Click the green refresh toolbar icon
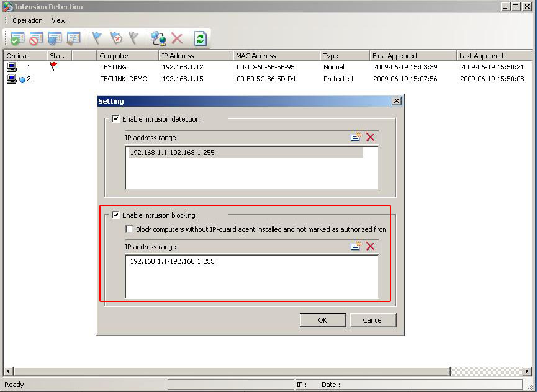 [200, 38]
